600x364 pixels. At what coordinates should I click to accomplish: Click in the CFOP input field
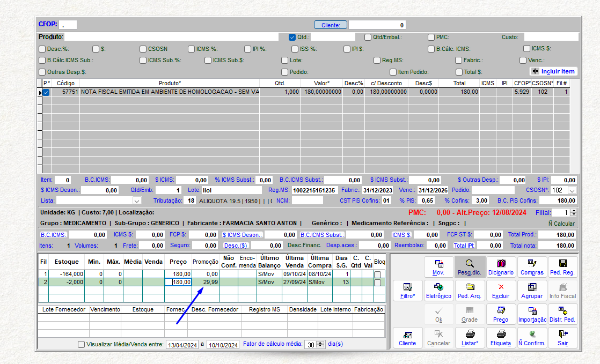pos(68,25)
